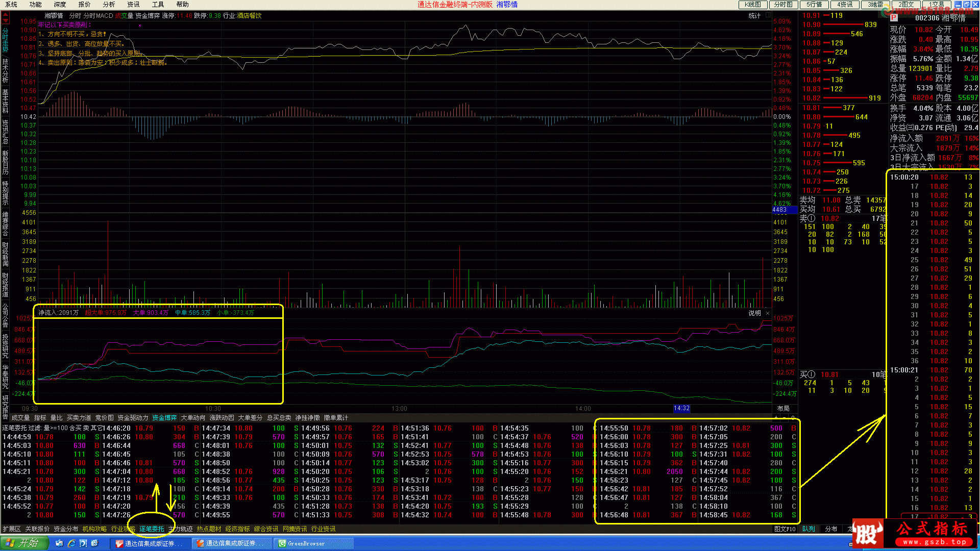980x551 pixels.
Task: Open the 资金分布 bottom tab
Action: click(x=66, y=529)
